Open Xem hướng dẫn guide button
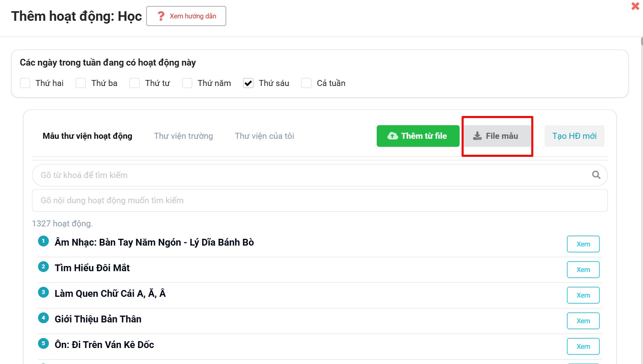The image size is (643, 364). 186,16
